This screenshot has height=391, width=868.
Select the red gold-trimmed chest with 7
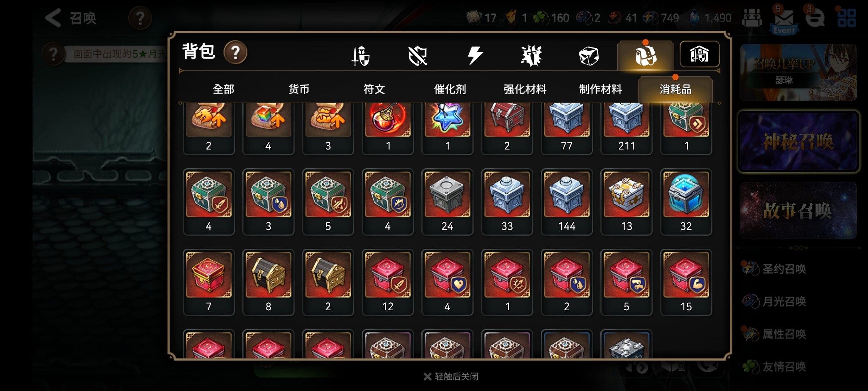(x=209, y=282)
